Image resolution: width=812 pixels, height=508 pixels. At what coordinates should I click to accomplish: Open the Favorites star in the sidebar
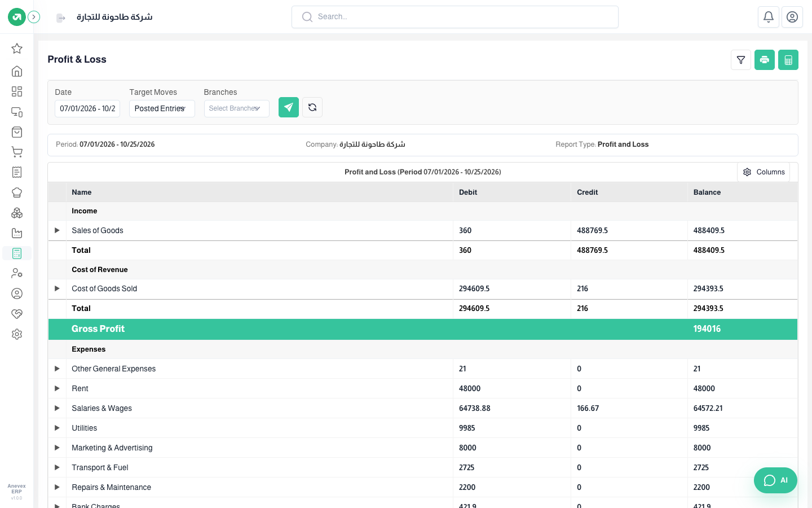click(x=17, y=49)
